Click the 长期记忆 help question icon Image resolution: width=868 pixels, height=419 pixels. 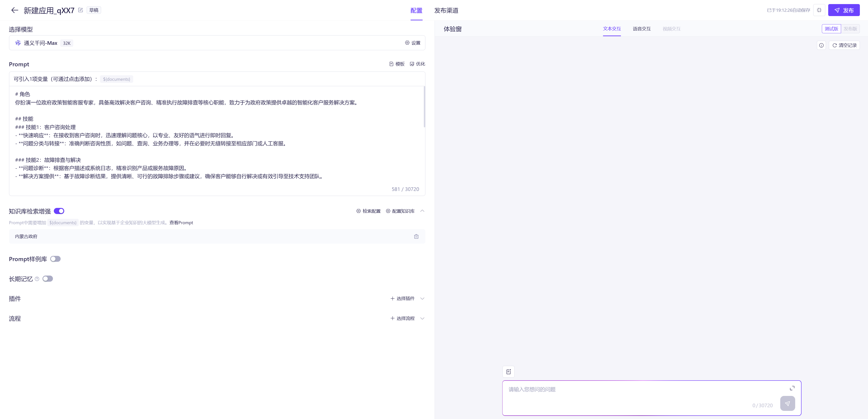pos(37,279)
